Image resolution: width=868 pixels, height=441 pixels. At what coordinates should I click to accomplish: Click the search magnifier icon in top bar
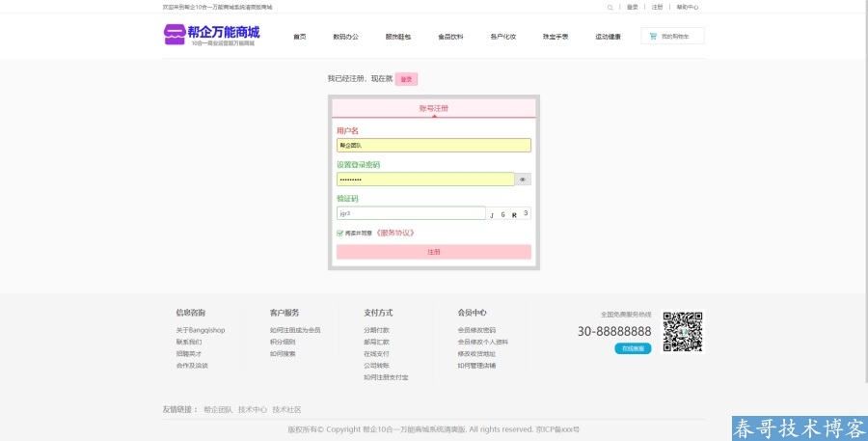pyautogui.click(x=610, y=7)
